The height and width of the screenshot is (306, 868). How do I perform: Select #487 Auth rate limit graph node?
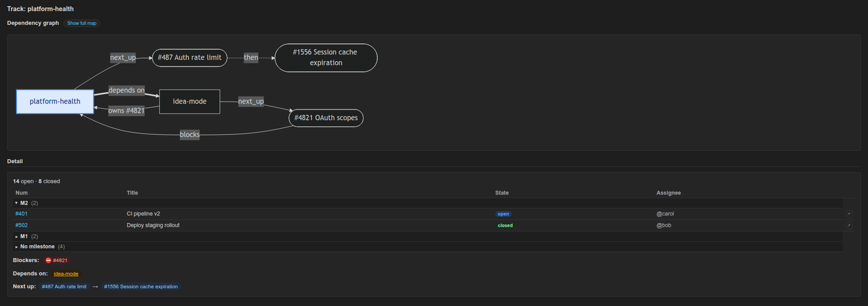(190, 58)
